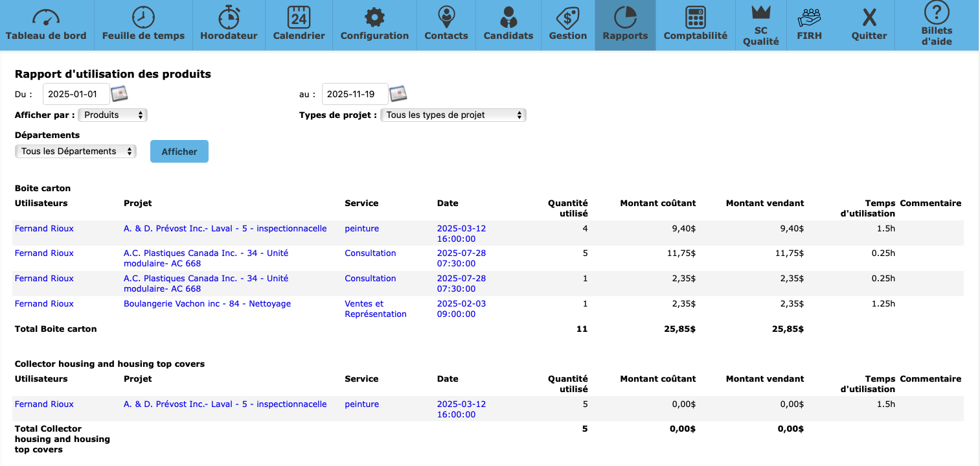Open Boulangerie Vachon inc project link

(x=207, y=303)
